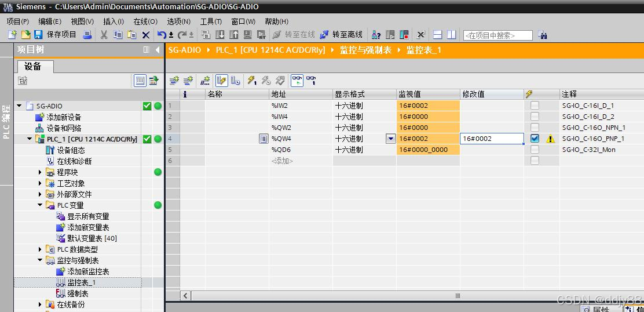The image size is (644, 312).
Task: Open the 在线(O) menu
Action: coord(145,21)
